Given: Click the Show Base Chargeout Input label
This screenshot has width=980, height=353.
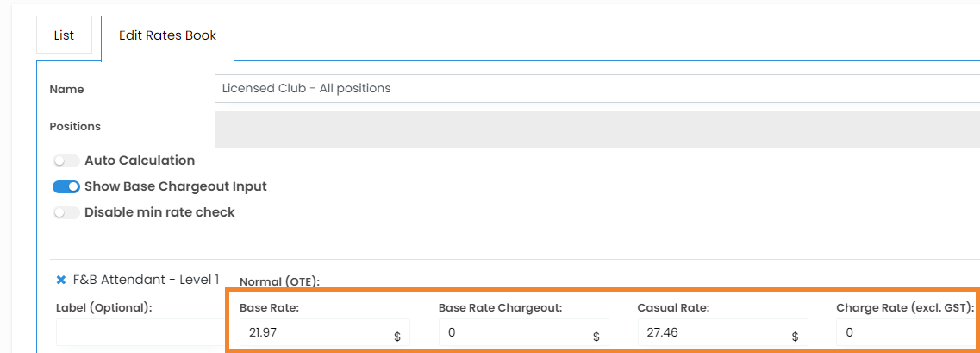Looking at the screenshot, I should (176, 186).
